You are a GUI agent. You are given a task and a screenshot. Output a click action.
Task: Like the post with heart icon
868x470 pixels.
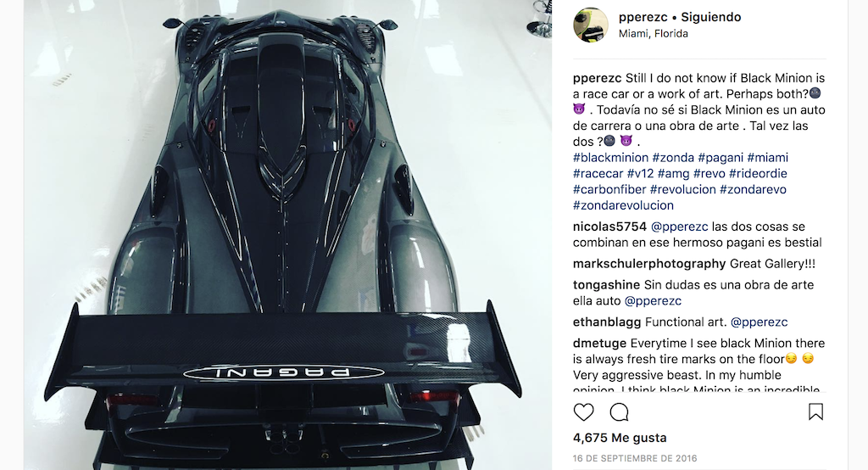pyautogui.click(x=583, y=412)
